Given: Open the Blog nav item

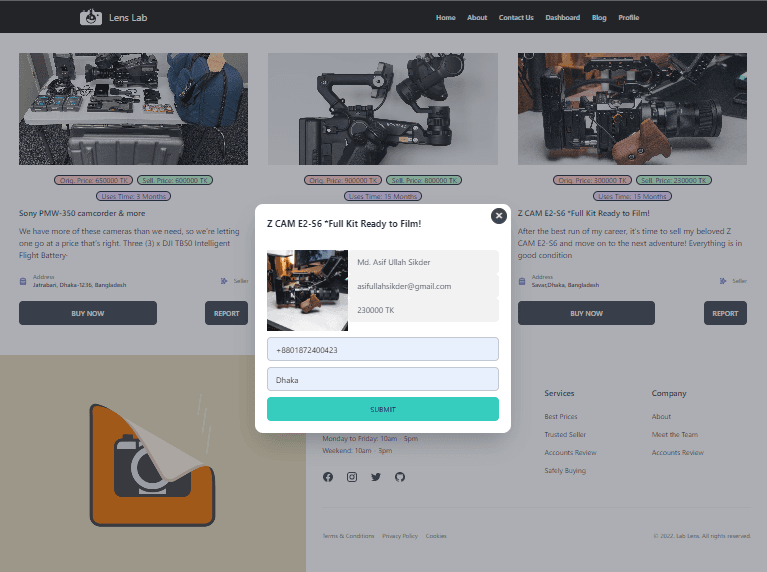Looking at the screenshot, I should (599, 18).
